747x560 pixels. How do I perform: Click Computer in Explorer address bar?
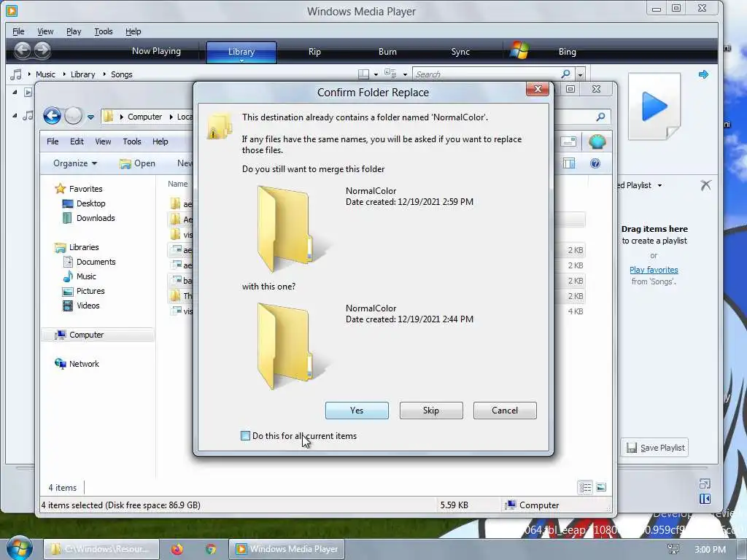coord(145,117)
